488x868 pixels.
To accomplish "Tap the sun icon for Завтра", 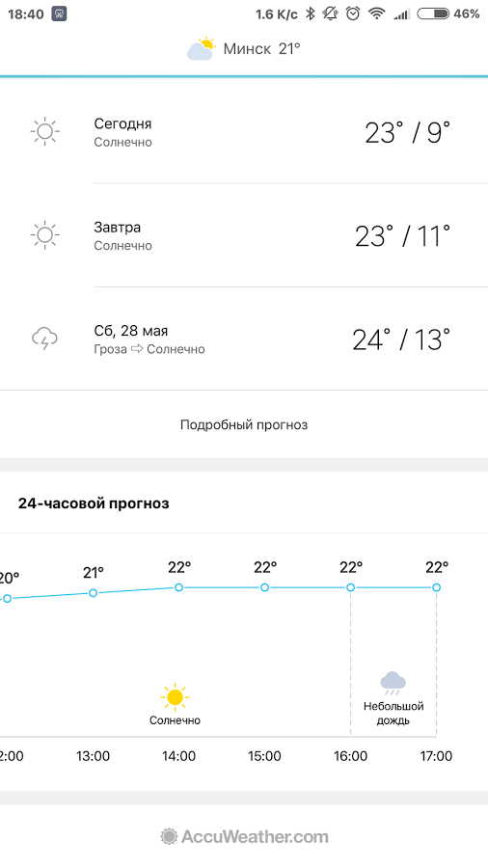I will pyautogui.click(x=44, y=234).
